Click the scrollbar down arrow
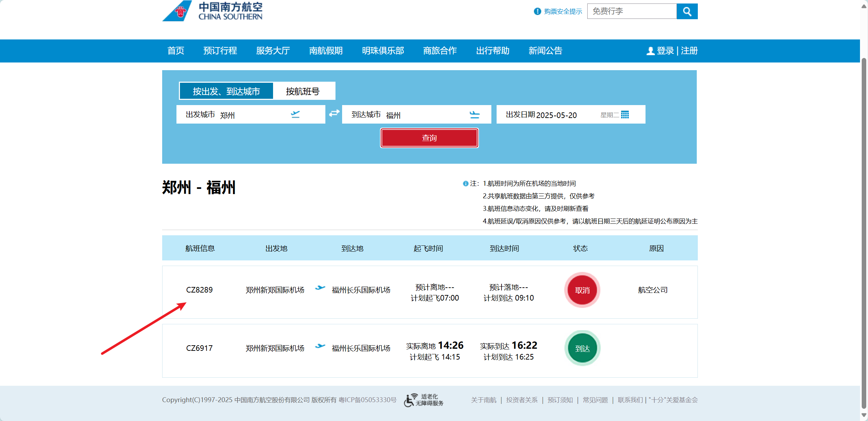Image resolution: width=868 pixels, height=421 pixels. (x=864, y=415)
